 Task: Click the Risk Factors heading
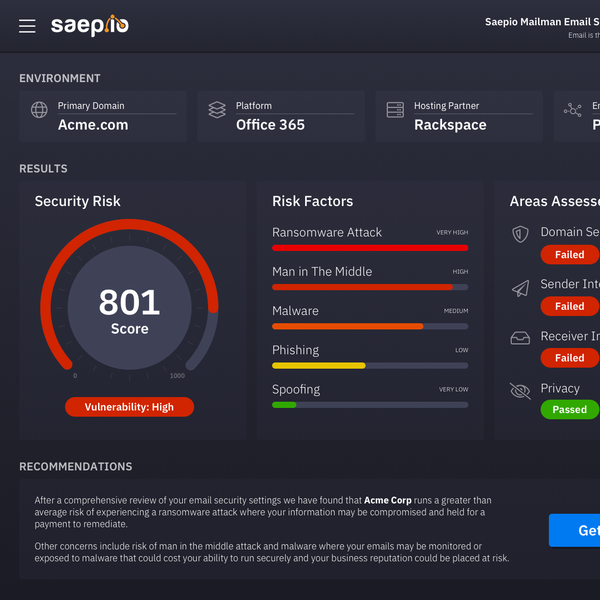pyautogui.click(x=312, y=201)
